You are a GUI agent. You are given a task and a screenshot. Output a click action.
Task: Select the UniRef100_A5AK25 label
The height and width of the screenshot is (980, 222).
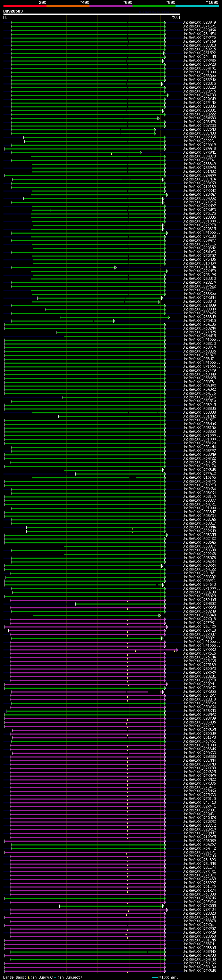click(199, 462)
